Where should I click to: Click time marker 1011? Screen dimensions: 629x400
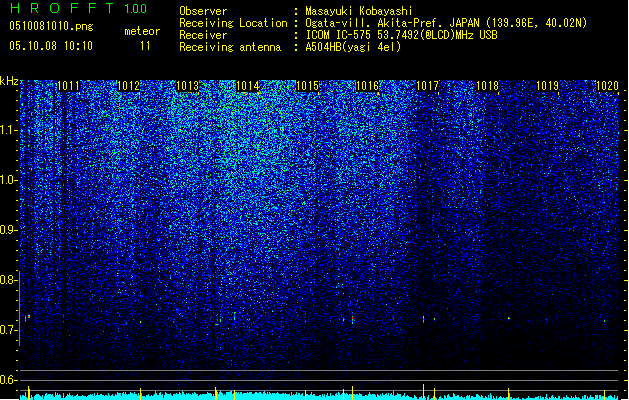tap(68, 86)
